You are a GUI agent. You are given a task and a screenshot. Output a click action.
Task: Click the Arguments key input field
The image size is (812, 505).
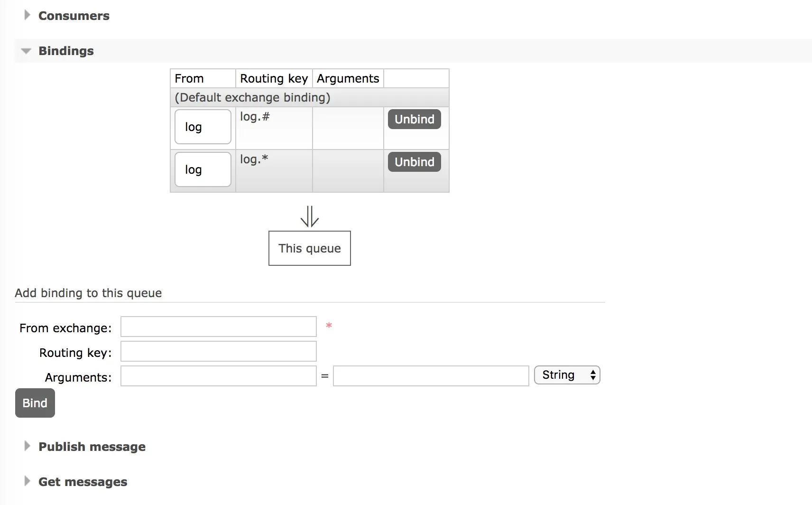[x=218, y=376]
